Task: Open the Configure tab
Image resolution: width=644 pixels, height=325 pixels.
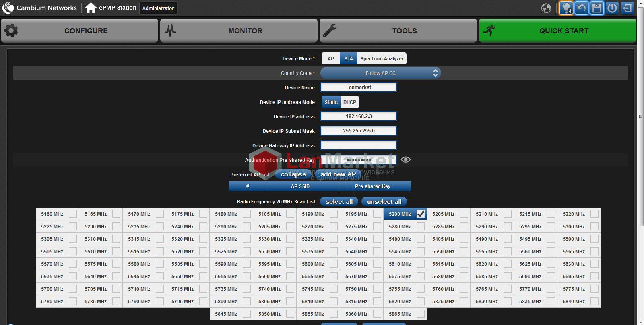Action: pos(80,31)
